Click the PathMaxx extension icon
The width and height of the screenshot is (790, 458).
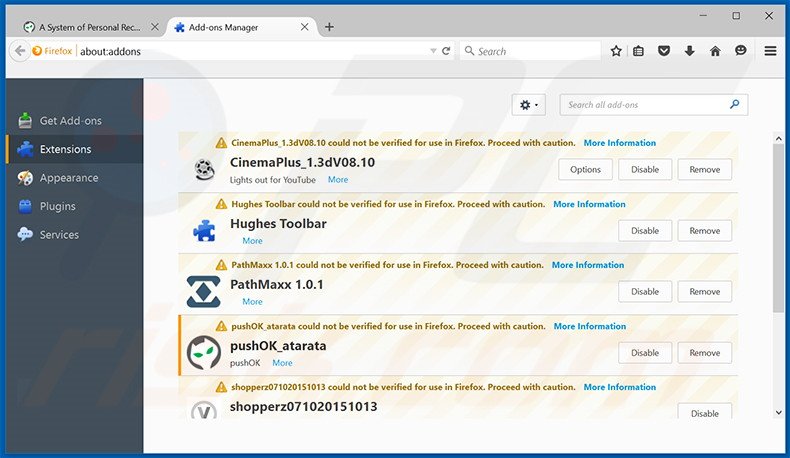click(204, 291)
